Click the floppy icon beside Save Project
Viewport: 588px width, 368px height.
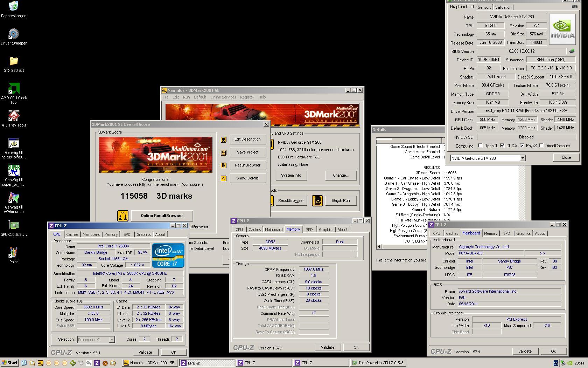pos(224,152)
